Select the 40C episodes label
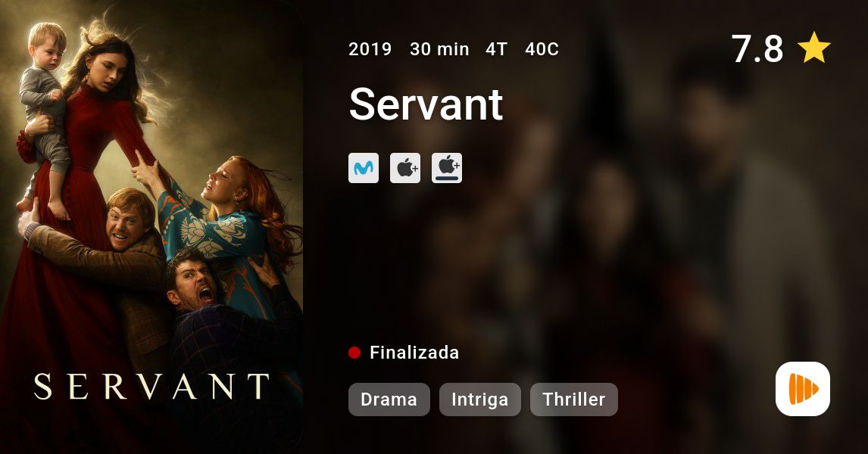 click(x=542, y=49)
